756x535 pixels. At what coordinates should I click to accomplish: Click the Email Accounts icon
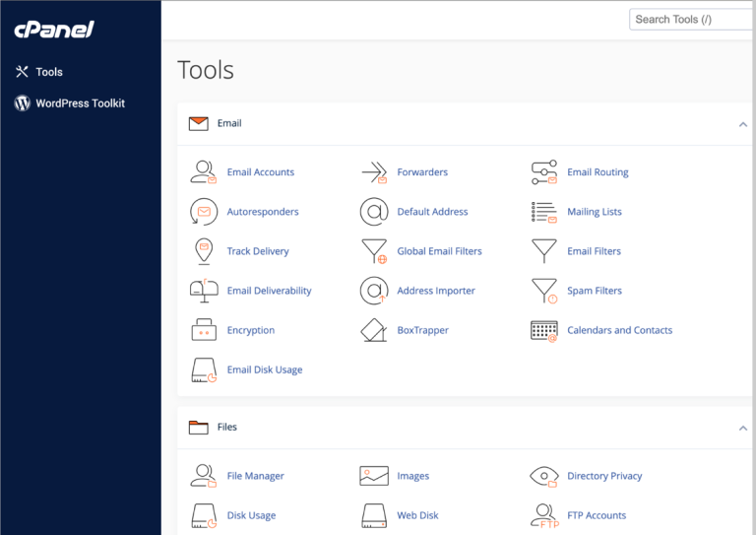[203, 172]
